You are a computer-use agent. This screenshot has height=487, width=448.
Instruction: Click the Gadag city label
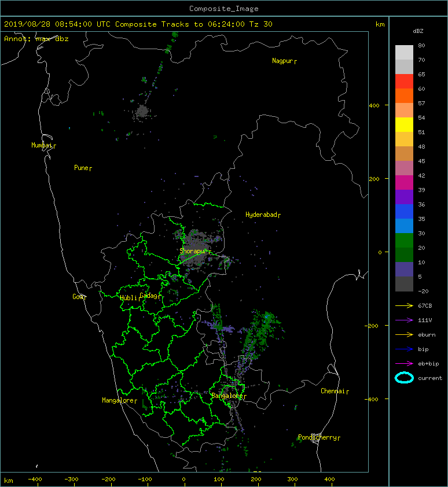[149, 296]
